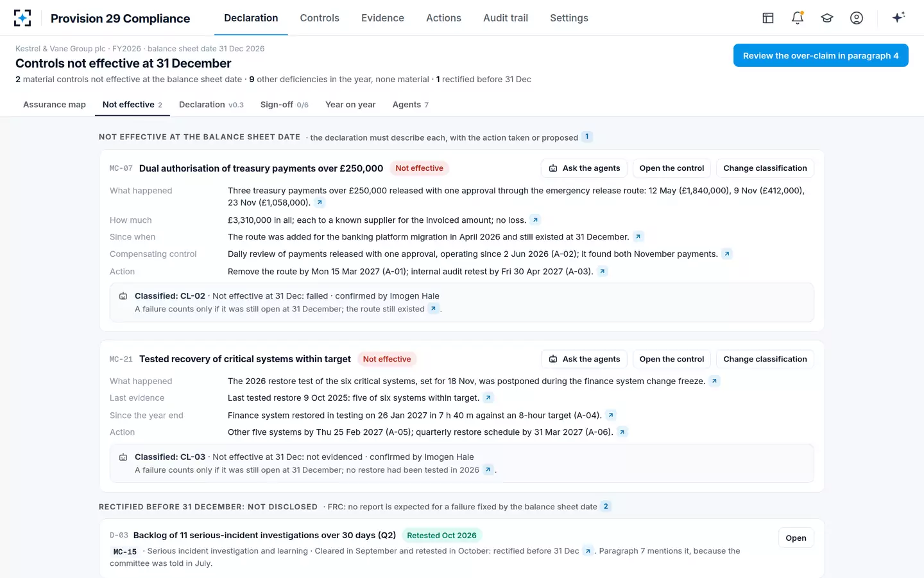The height and width of the screenshot is (578, 924).
Task: Open source link after MC-07 Action text
Action: (x=602, y=272)
